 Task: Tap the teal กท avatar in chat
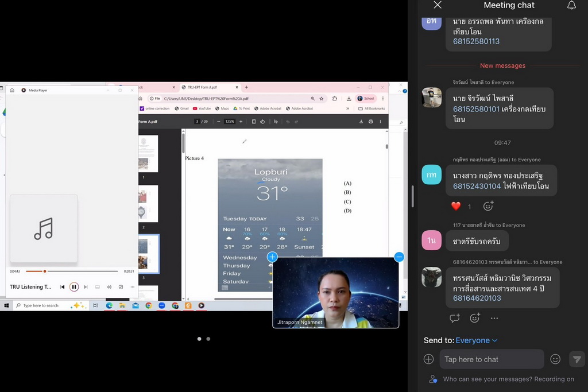click(x=432, y=174)
